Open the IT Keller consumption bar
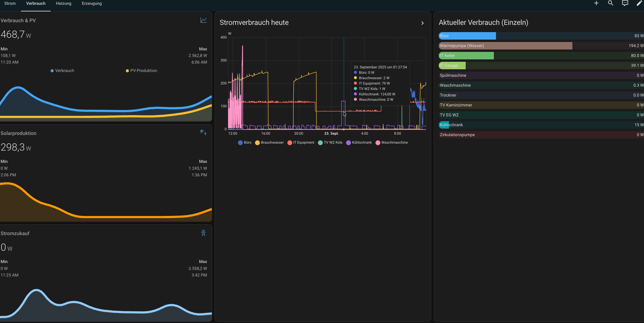The height and width of the screenshot is (323, 644). [x=466, y=55]
